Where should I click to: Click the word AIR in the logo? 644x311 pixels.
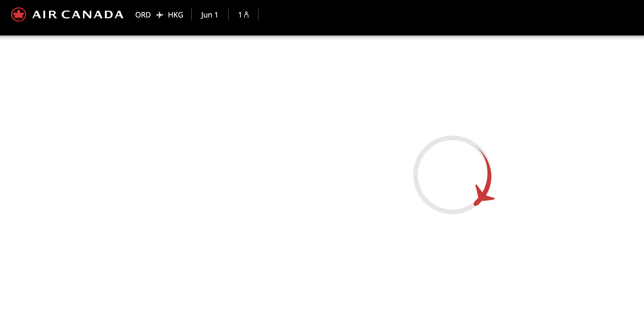(44, 15)
